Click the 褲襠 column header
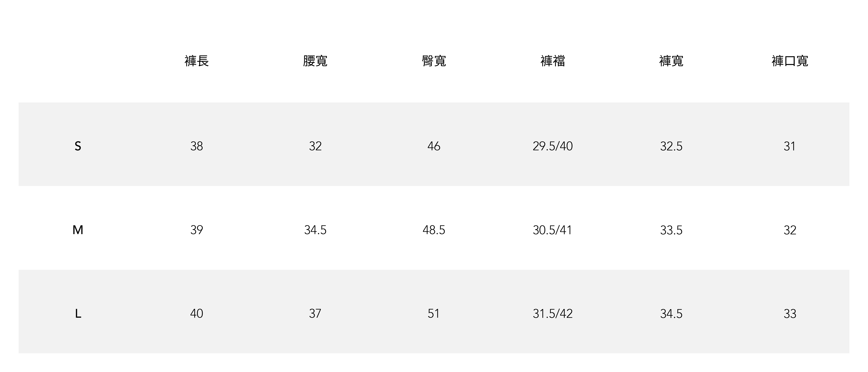The width and height of the screenshot is (868, 372). click(553, 61)
